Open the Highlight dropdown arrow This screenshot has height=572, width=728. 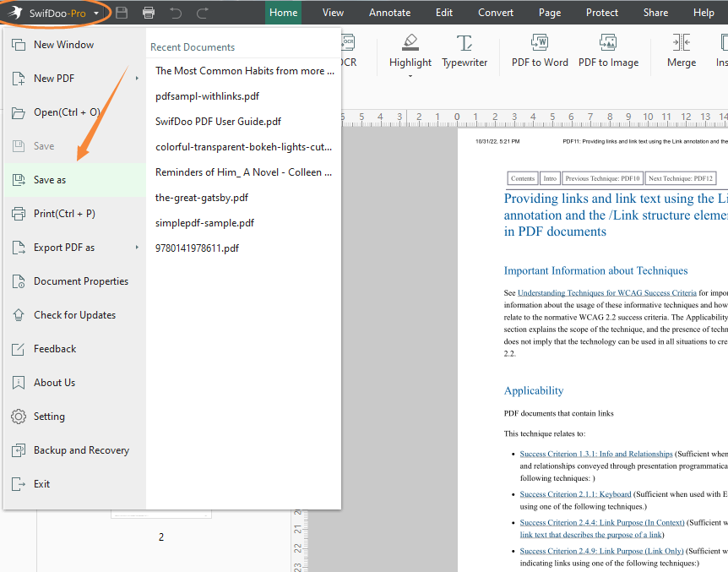[x=410, y=76]
